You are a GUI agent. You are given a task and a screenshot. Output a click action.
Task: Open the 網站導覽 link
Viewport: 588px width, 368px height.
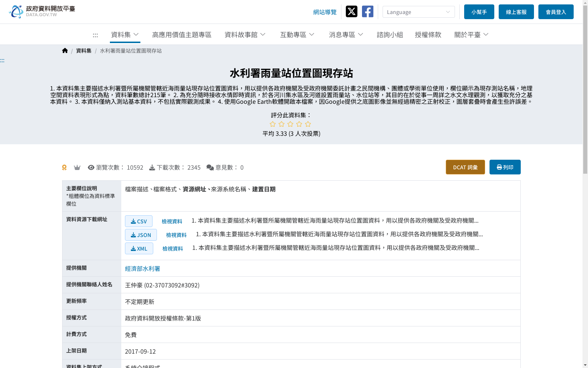[325, 12]
